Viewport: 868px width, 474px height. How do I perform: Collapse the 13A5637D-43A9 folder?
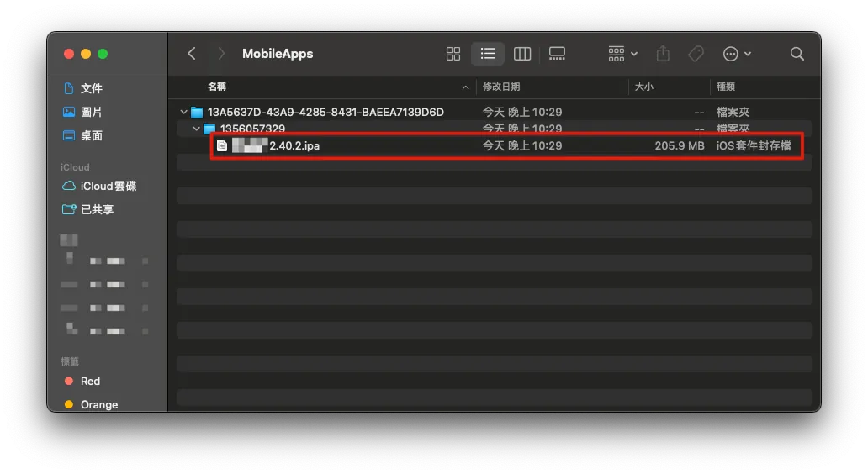pyautogui.click(x=183, y=112)
